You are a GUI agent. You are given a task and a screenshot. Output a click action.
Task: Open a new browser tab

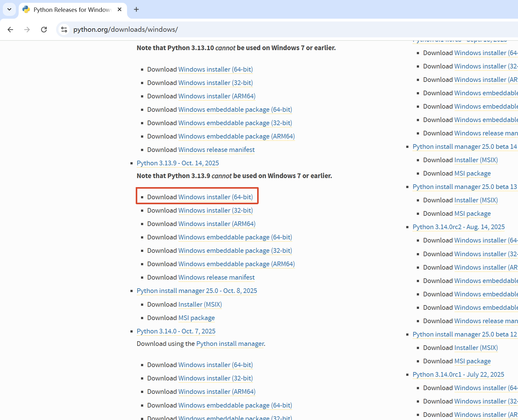(x=136, y=9)
